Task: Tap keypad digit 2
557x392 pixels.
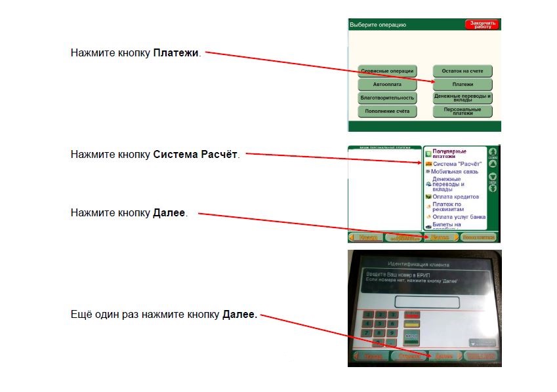Action: click(381, 315)
